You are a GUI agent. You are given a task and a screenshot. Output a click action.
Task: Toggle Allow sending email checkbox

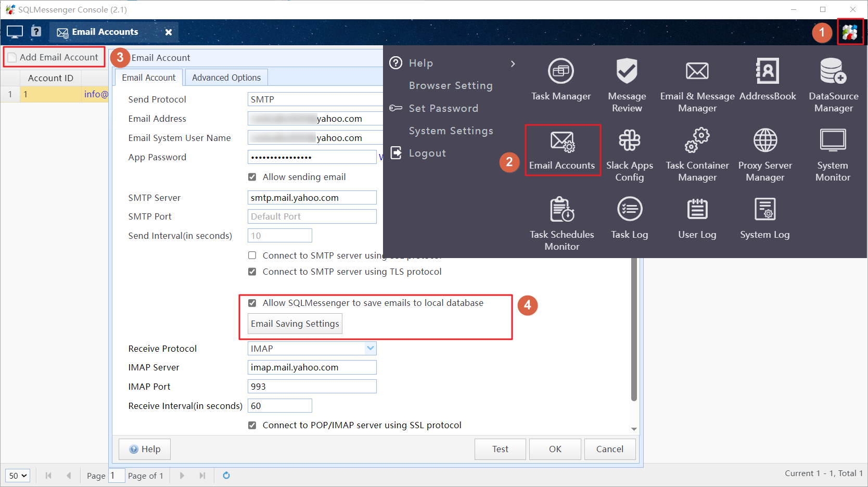click(252, 177)
